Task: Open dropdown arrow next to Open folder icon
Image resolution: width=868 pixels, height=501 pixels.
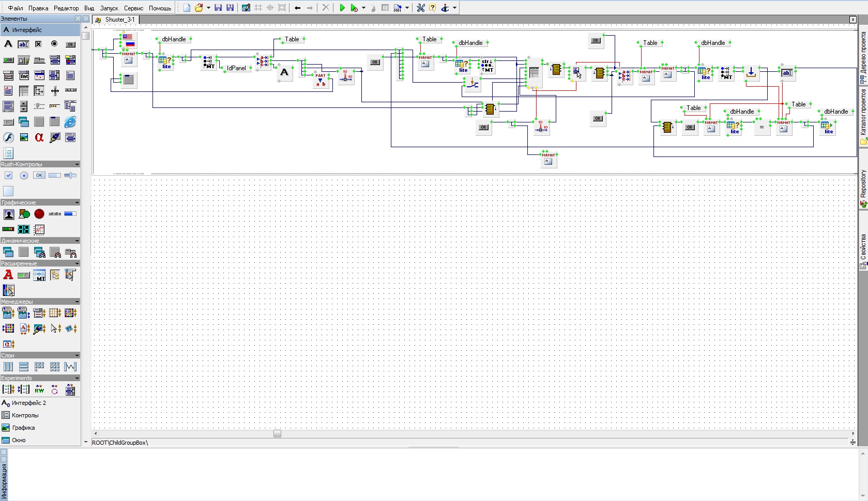Action: pyautogui.click(x=208, y=8)
